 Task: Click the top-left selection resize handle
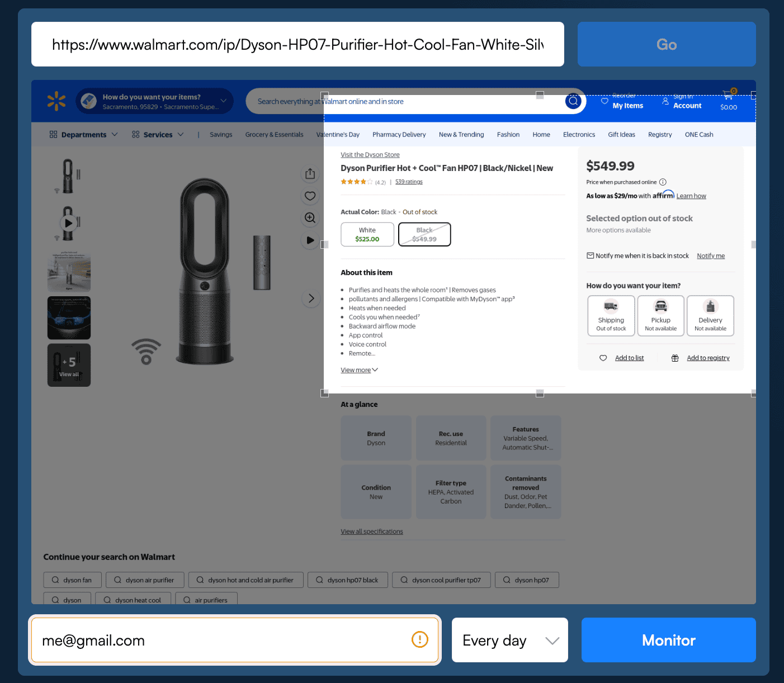point(324,95)
